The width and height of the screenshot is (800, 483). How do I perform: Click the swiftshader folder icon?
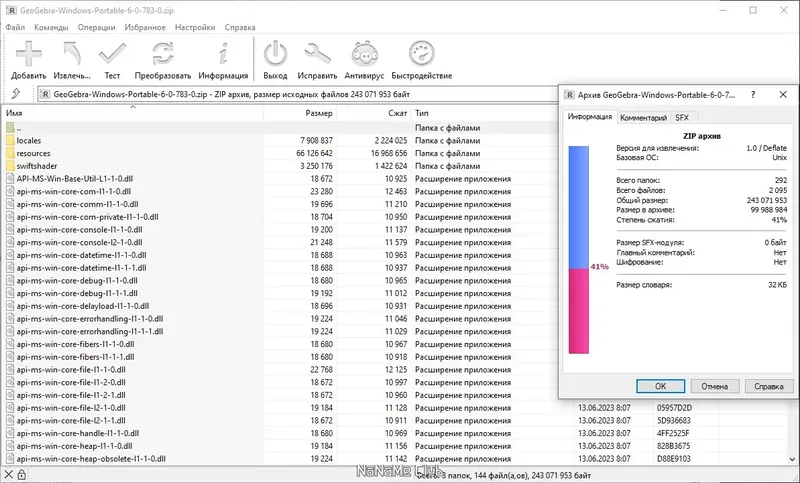(x=10, y=166)
